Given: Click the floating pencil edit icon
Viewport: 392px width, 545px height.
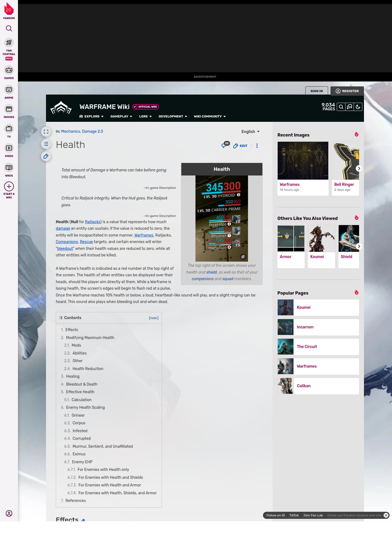Looking at the screenshot, I should [x=46, y=156].
